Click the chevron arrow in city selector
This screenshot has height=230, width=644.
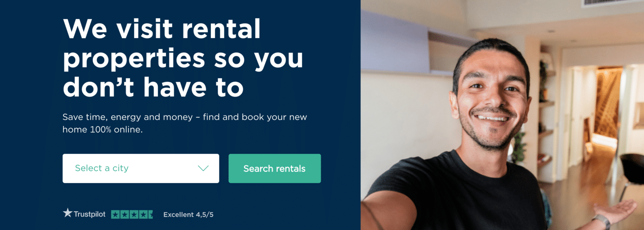click(x=203, y=168)
